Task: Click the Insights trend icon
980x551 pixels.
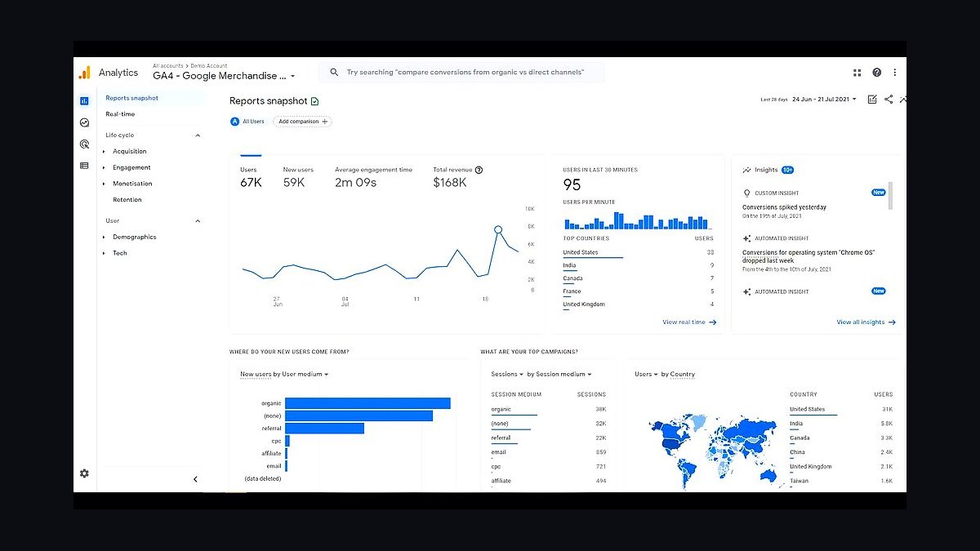Action: coord(746,170)
